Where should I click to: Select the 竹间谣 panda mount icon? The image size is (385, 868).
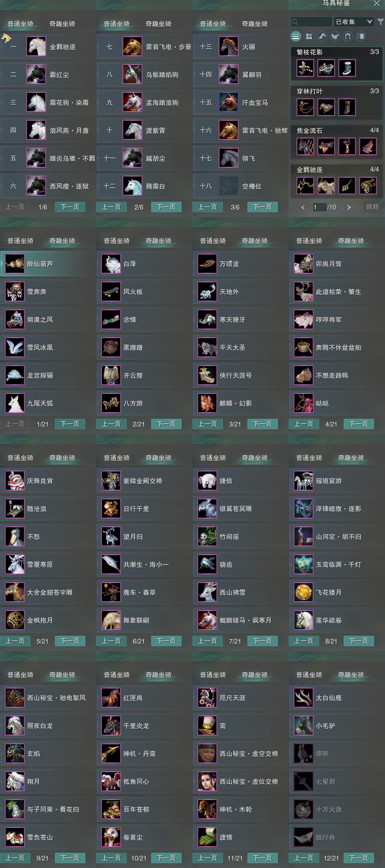(207, 537)
